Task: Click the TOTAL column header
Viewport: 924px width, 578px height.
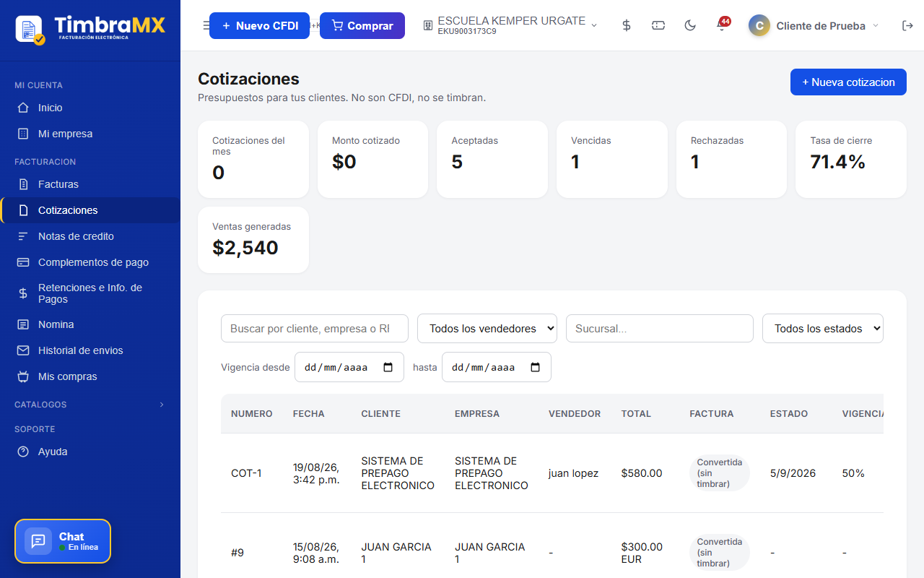Action: [x=636, y=414]
